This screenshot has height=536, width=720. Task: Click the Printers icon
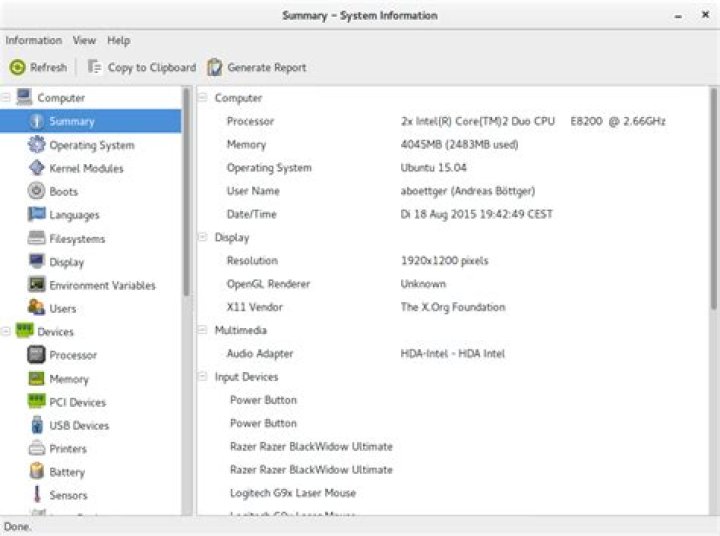click(x=37, y=448)
